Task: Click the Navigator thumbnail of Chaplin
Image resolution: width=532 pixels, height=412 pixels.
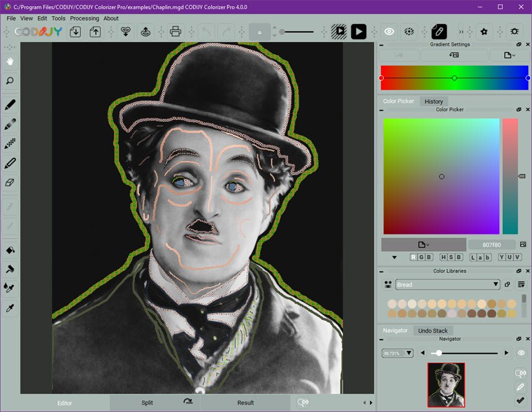Action: click(x=446, y=385)
